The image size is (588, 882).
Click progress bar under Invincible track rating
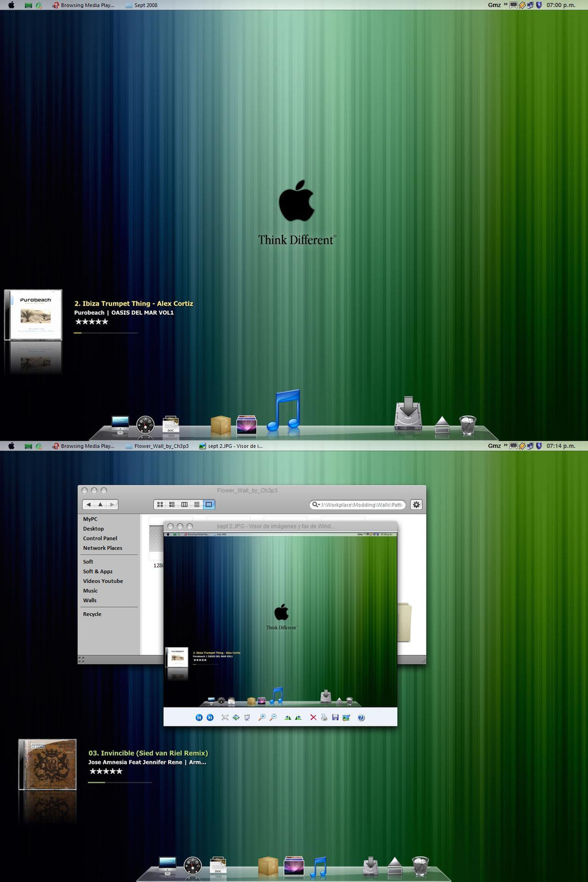pos(120,782)
